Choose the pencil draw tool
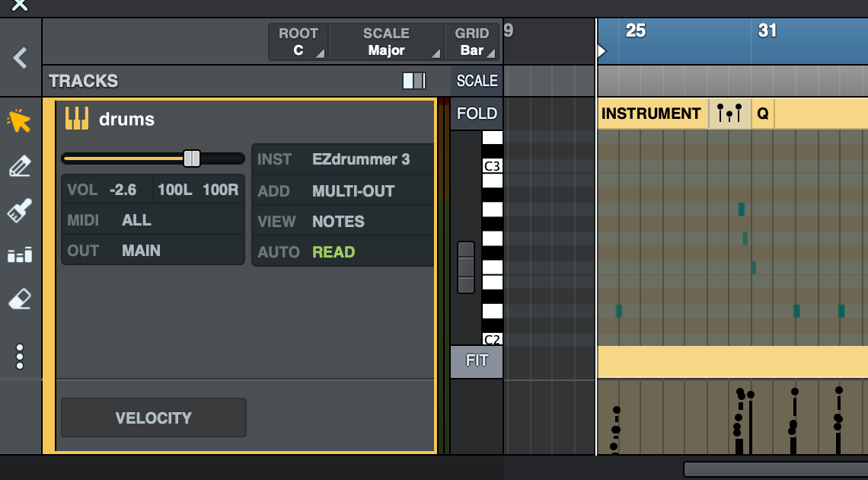This screenshot has width=868, height=480. point(20,166)
